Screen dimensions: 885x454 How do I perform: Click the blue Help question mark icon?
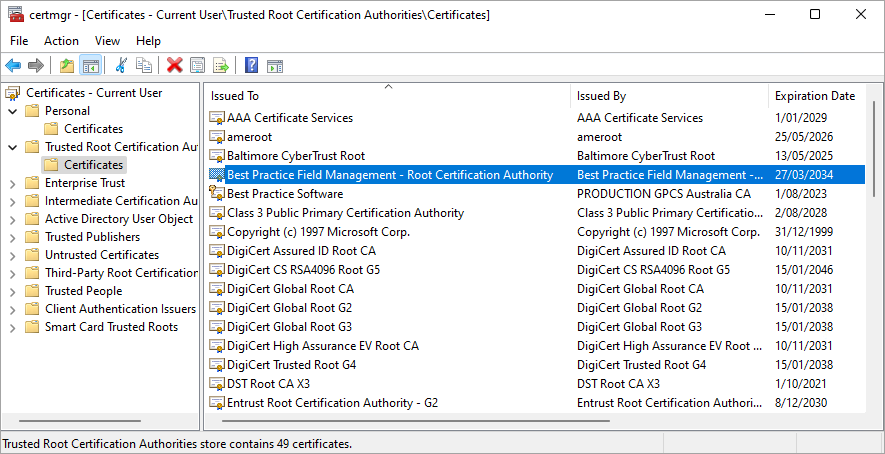point(251,66)
